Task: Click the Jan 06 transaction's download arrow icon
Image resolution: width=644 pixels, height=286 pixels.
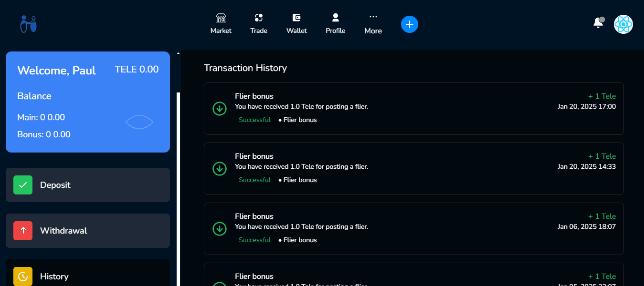Action: coord(220,229)
